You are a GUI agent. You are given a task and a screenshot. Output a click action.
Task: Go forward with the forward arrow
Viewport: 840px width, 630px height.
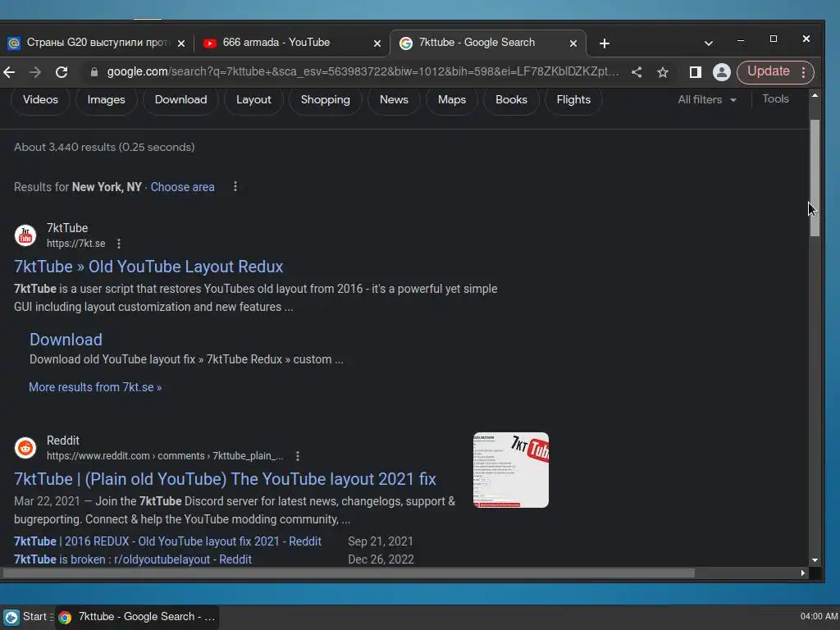click(35, 72)
